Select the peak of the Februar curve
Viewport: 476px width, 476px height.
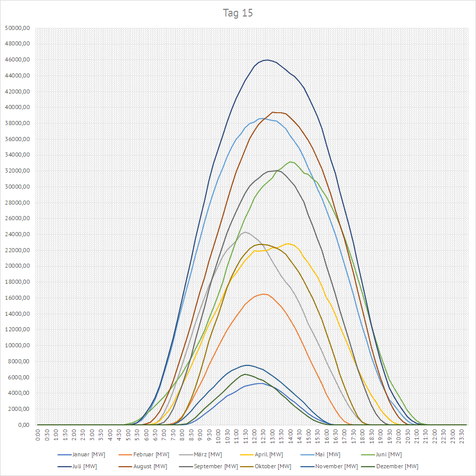(264, 294)
